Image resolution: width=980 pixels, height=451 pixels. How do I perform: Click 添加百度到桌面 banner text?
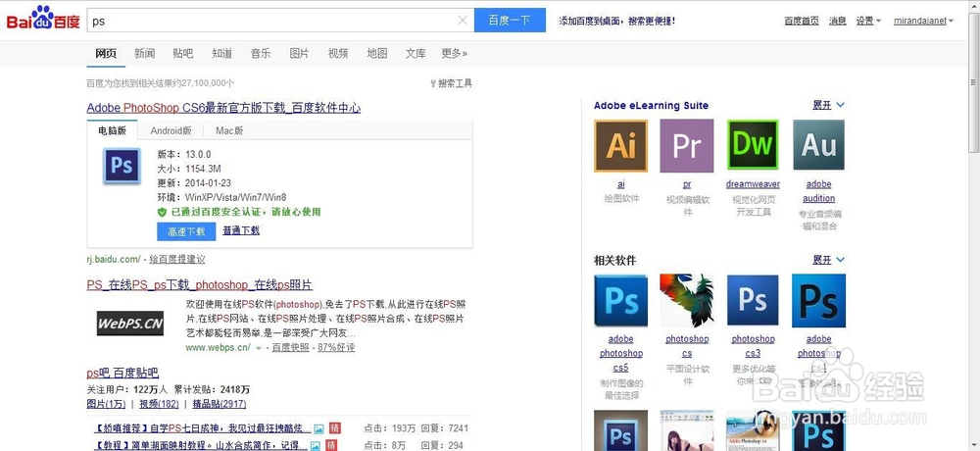pyautogui.click(x=616, y=21)
